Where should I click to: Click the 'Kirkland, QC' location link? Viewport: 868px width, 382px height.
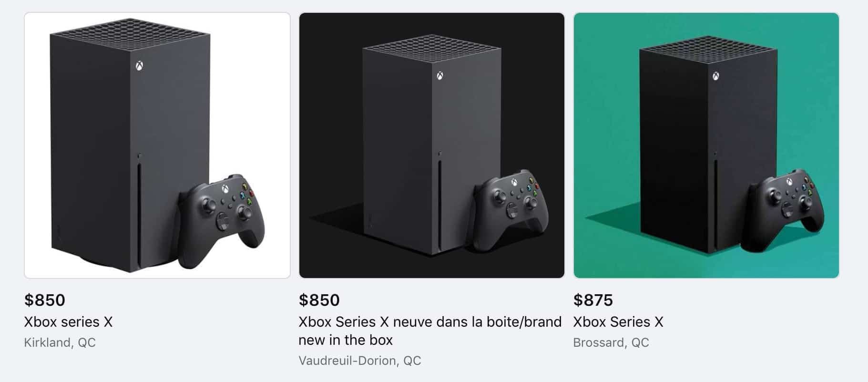coord(60,342)
